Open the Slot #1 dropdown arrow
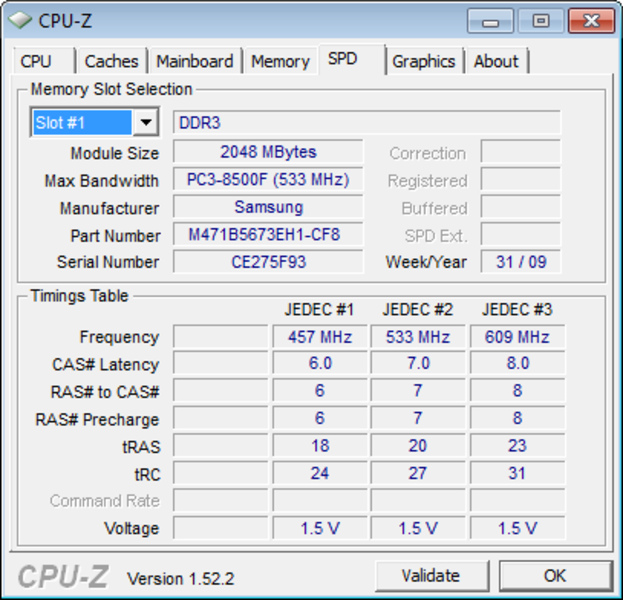The height and width of the screenshot is (600, 623). point(146,122)
